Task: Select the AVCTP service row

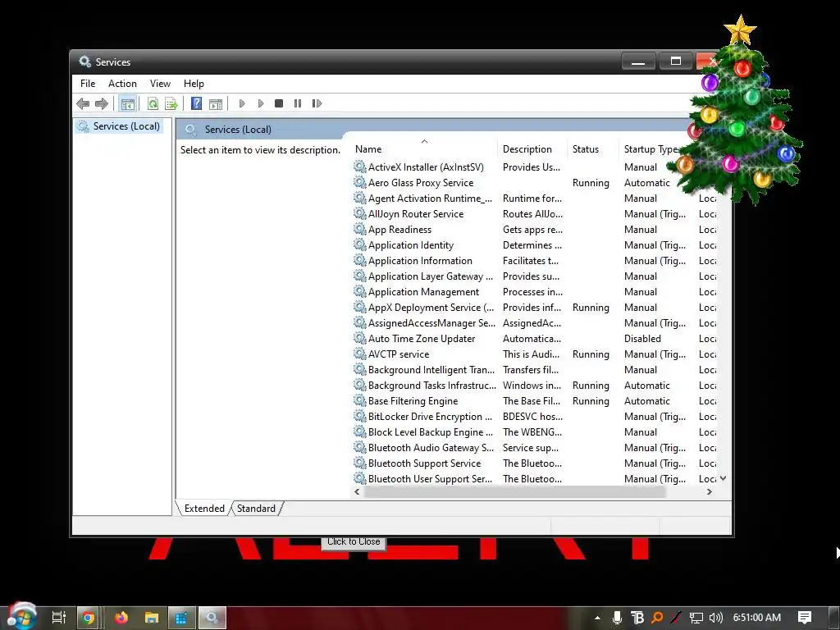Action: [x=535, y=354]
